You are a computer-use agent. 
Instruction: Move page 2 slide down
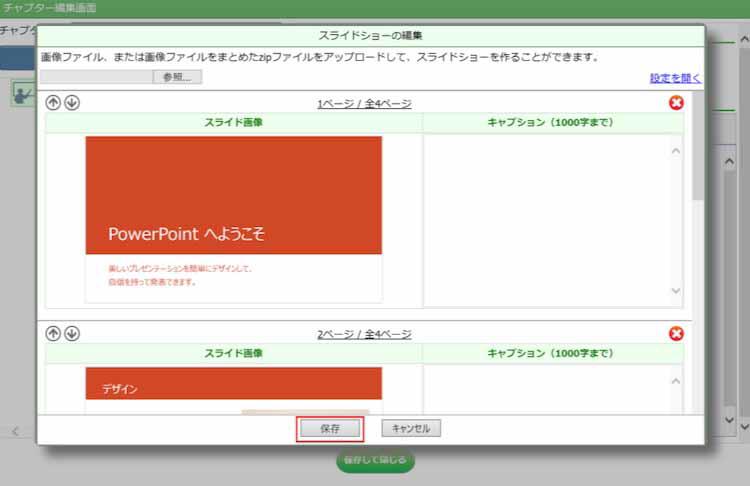pos(72,333)
